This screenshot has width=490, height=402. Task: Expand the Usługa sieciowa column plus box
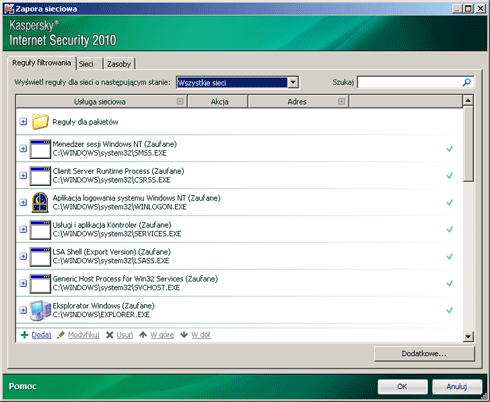click(180, 101)
